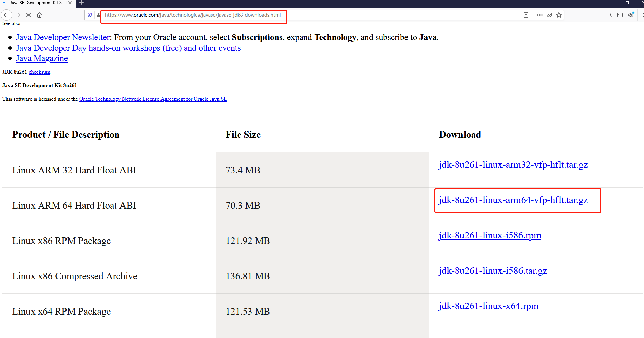The width and height of the screenshot is (644, 338).
Task: Click the 'Product / File Description' column header
Action: (66, 135)
